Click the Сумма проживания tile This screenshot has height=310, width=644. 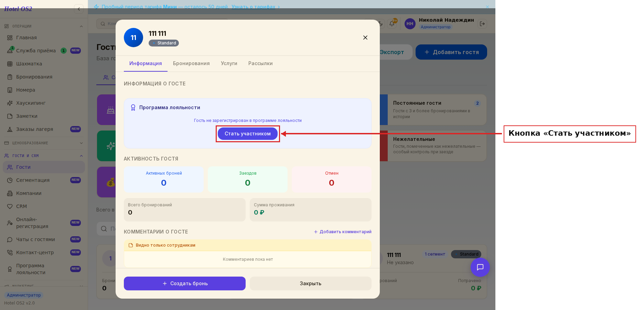tap(311, 209)
